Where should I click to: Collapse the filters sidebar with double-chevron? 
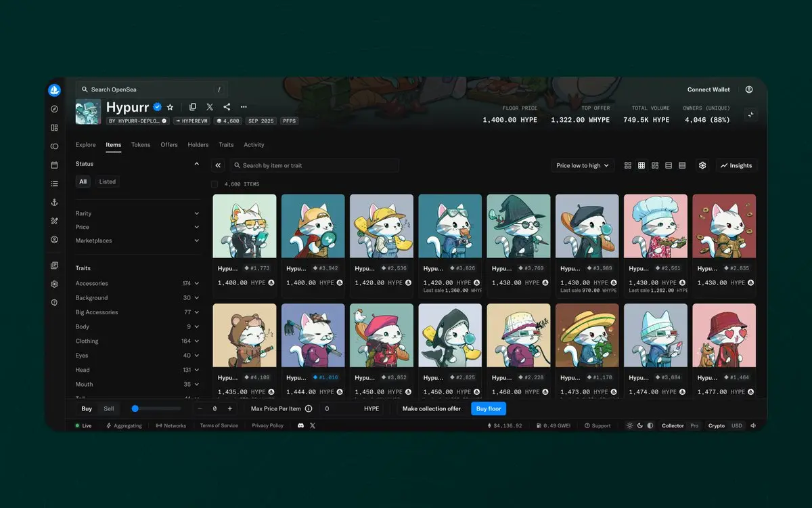point(218,165)
